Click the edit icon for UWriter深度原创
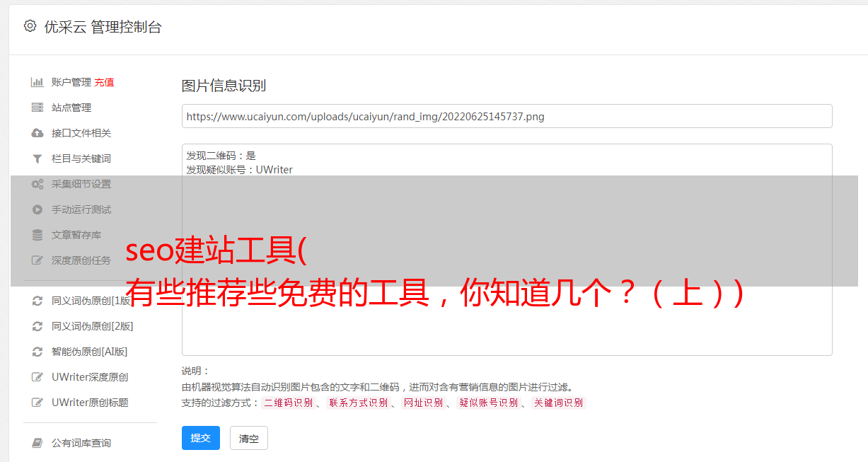 click(37, 377)
